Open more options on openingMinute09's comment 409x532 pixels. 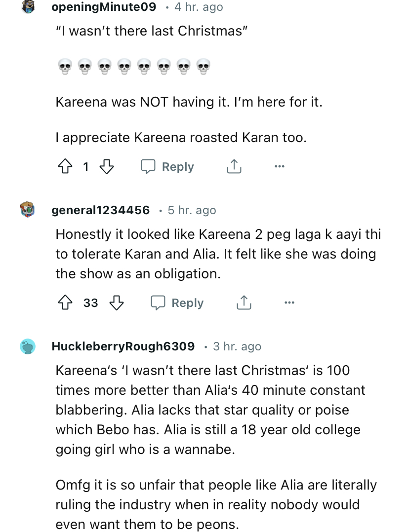click(x=280, y=167)
